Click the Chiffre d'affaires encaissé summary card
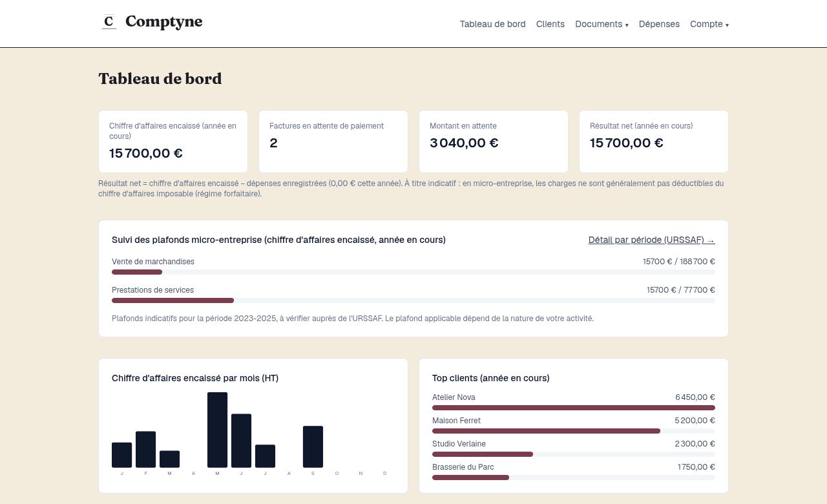This screenshot has height=504, width=827. tap(173, 142)
